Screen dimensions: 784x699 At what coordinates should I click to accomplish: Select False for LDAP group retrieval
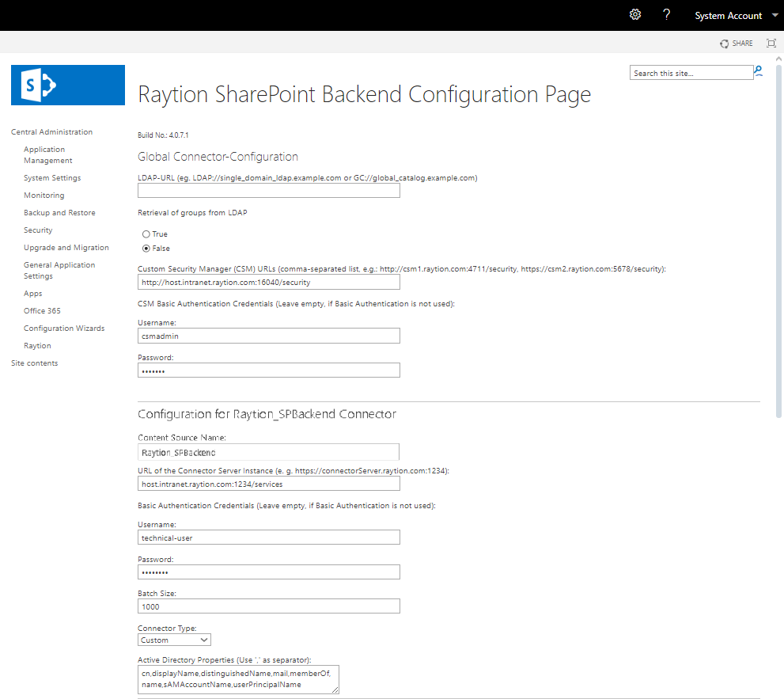click(x=146, y=249)
